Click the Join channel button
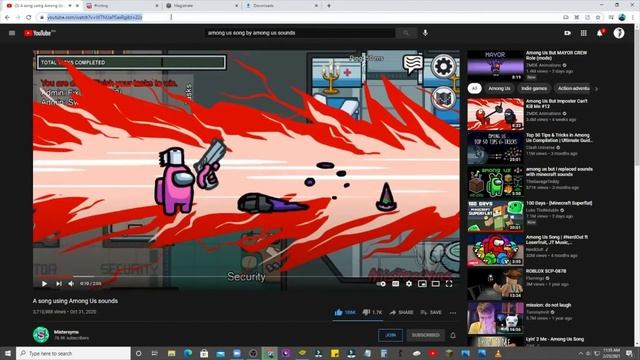The image size is (640, 360). click(390, 335)
